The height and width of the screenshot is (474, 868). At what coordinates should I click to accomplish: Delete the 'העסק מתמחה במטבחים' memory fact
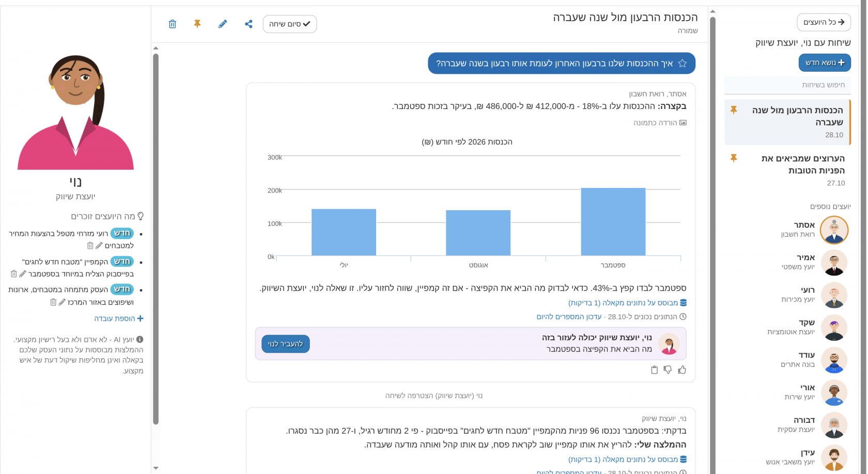[x=53, y=302]
